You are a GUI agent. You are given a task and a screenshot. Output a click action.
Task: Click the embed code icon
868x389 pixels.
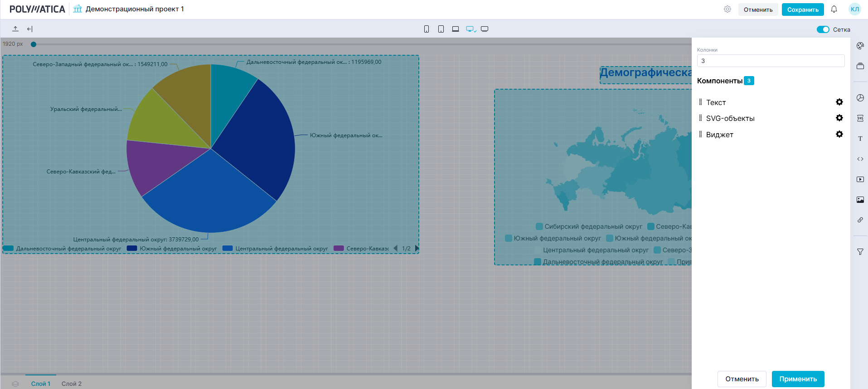860,159
